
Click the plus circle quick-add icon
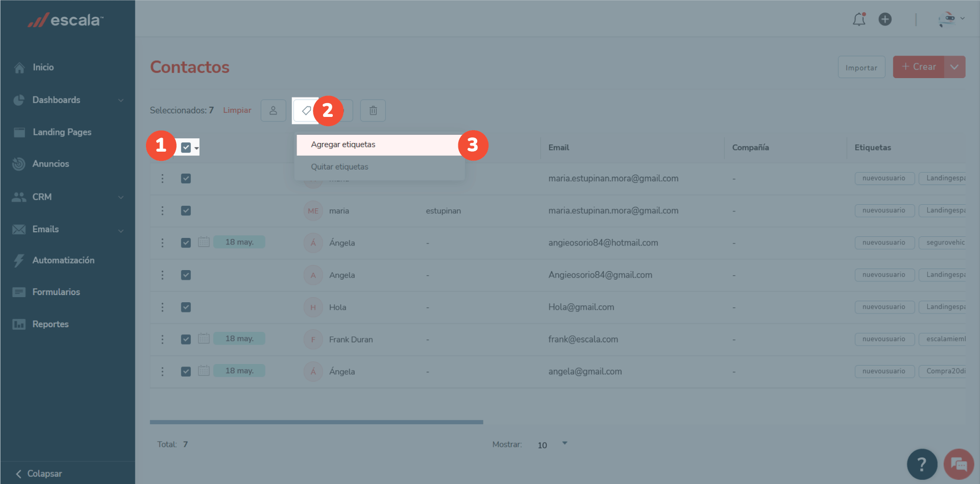(x=885, y=19)
